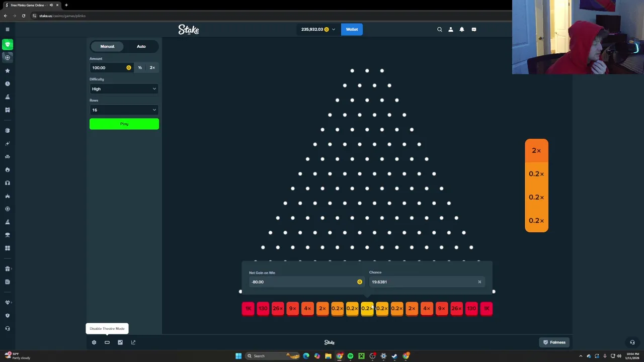This screenshot has height=362, width=644.
Task: Open File Explorer from the taskbar
Action: click(328, 356)
